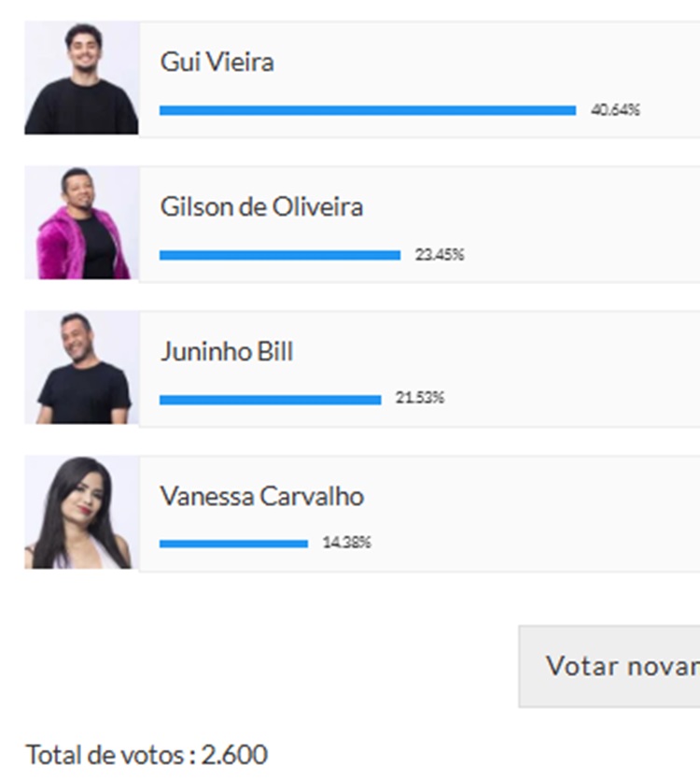The width and height of the screenshot is (700, 778).
Task: Click the 23.45% percentage label
Action: (x=440, y=255)
